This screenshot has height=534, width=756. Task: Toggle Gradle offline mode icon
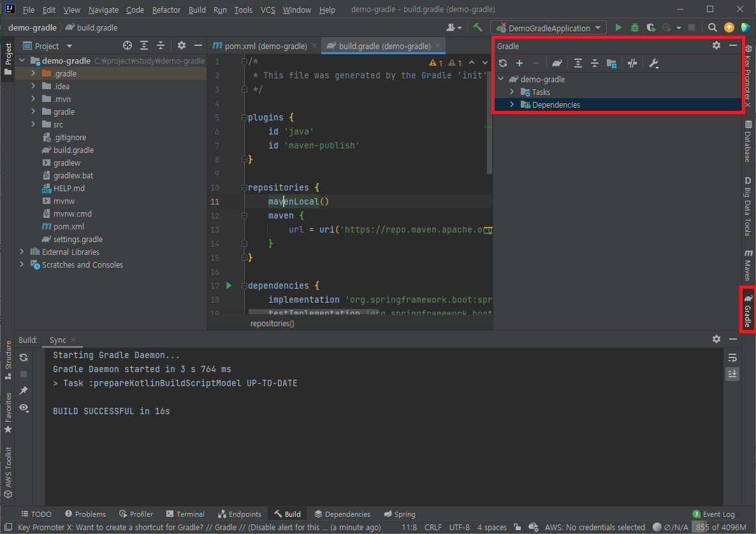pyautogui.click(x=632, y=63)
